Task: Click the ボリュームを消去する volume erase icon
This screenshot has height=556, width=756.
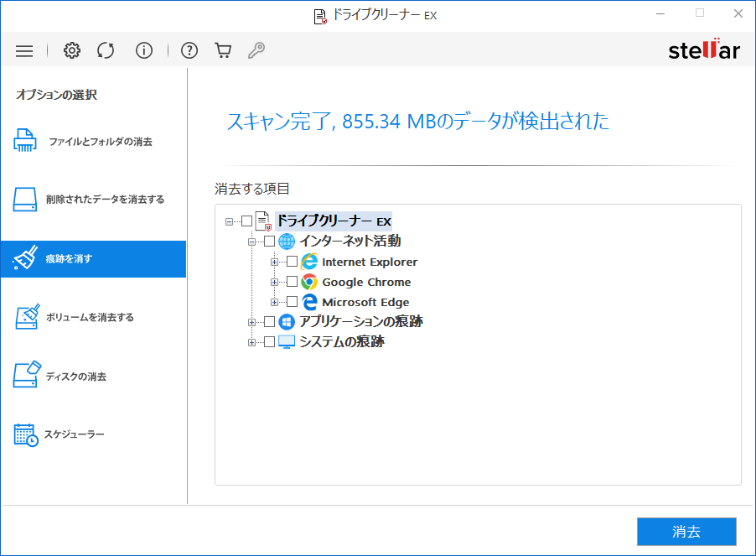Action: click(x=26, y=317)
